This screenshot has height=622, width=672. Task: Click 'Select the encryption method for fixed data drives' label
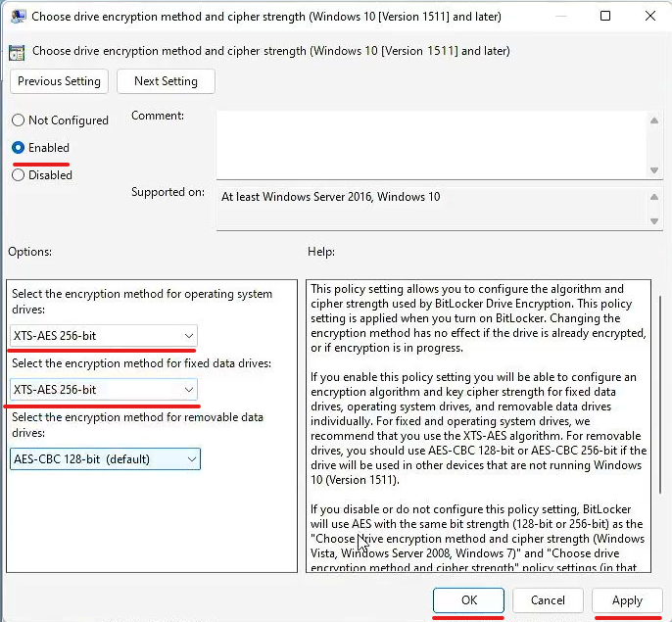[141, 363]
